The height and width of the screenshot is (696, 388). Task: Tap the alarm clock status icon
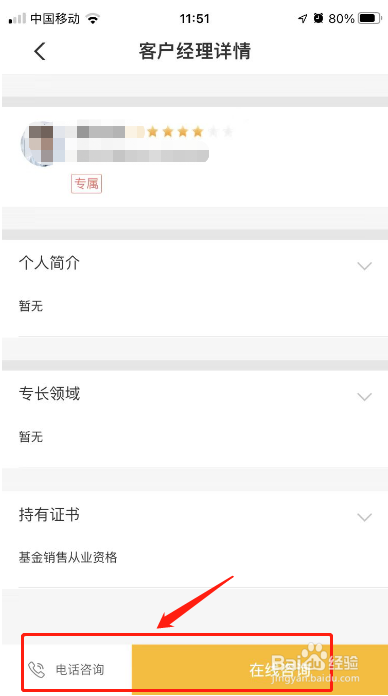318,18
